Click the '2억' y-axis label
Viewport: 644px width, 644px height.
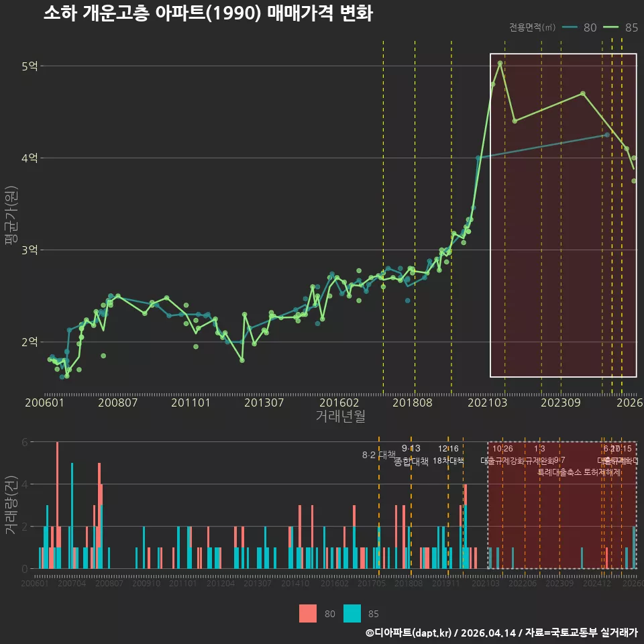point(30,342)
